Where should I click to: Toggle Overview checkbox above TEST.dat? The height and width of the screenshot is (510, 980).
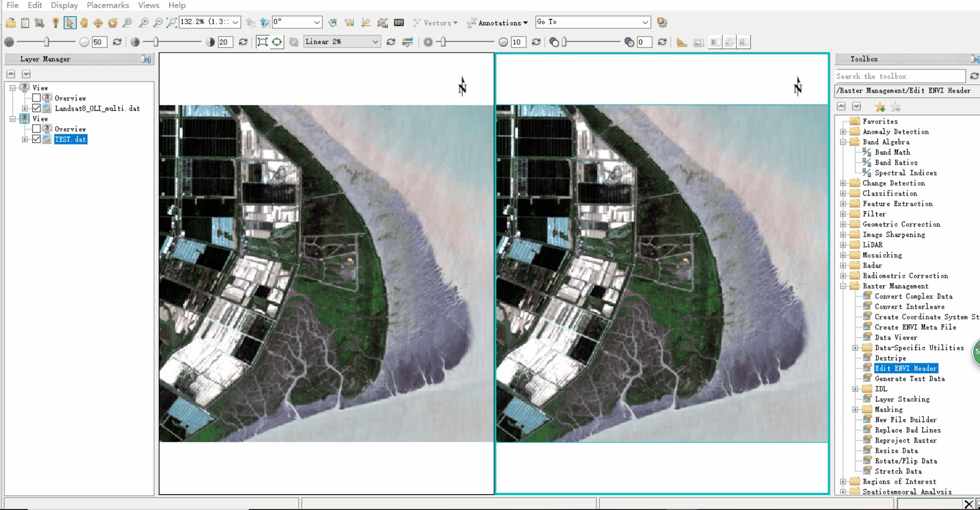[x=37, y=129]
